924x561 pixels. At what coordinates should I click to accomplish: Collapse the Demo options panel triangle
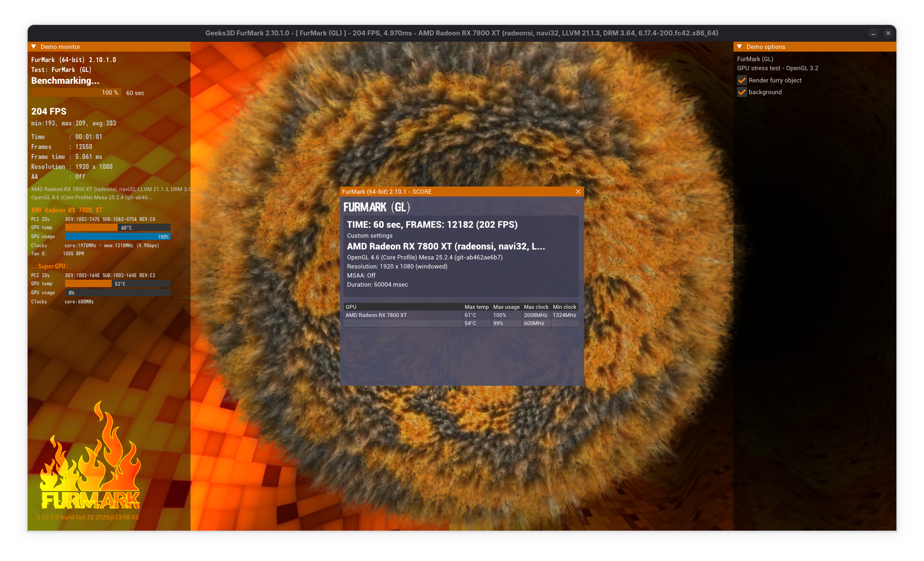[x=739, y=47]
